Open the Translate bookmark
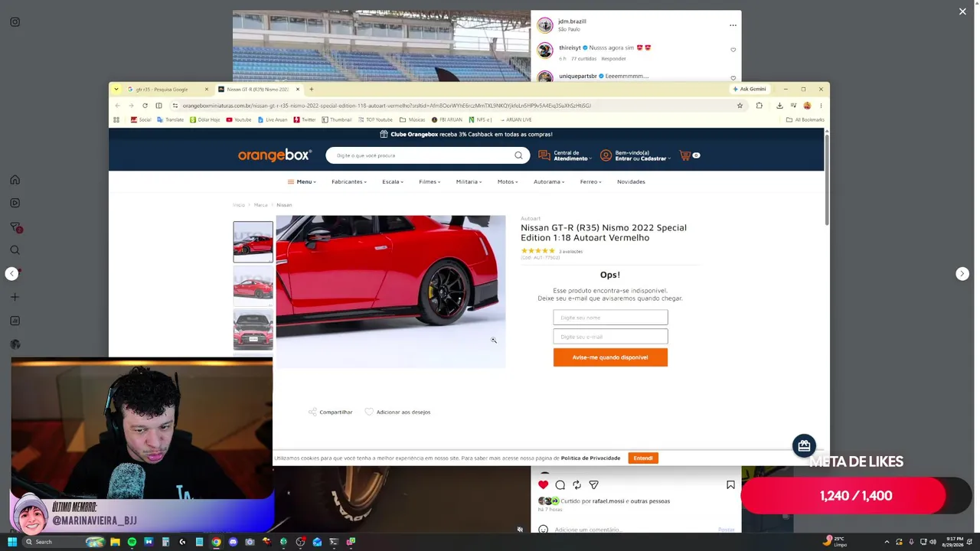This screenshot has width=980, height=551. coord(170,120)
